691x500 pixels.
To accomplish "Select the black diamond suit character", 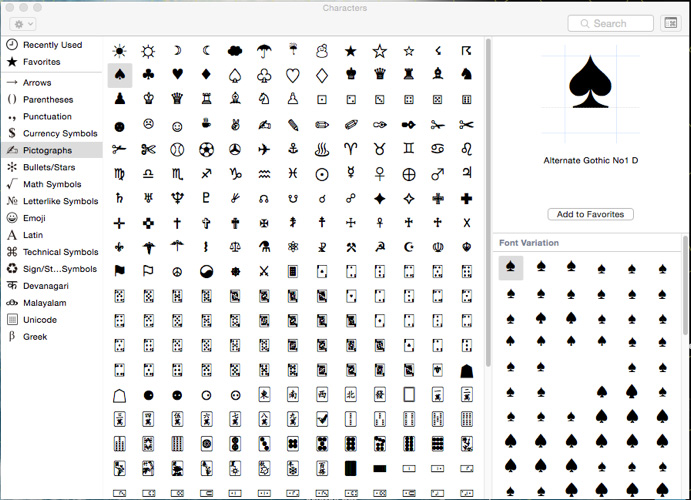I will pyautogui.click(x=206, y=75).
